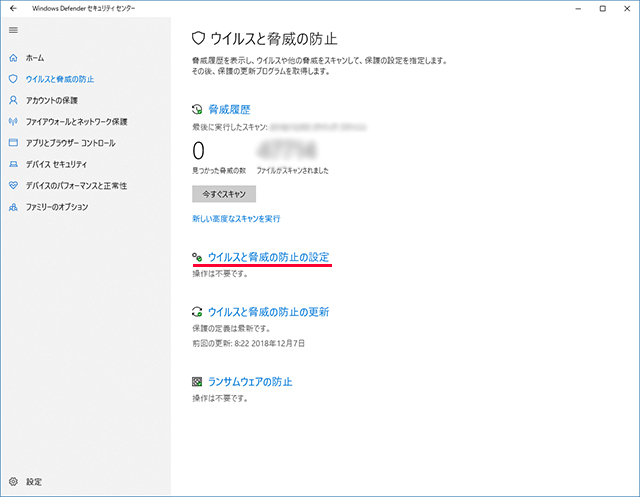The image size is (640, 497).
Task: Open ランサムウェアの防止 link
Action: click(x=249, y=382)
